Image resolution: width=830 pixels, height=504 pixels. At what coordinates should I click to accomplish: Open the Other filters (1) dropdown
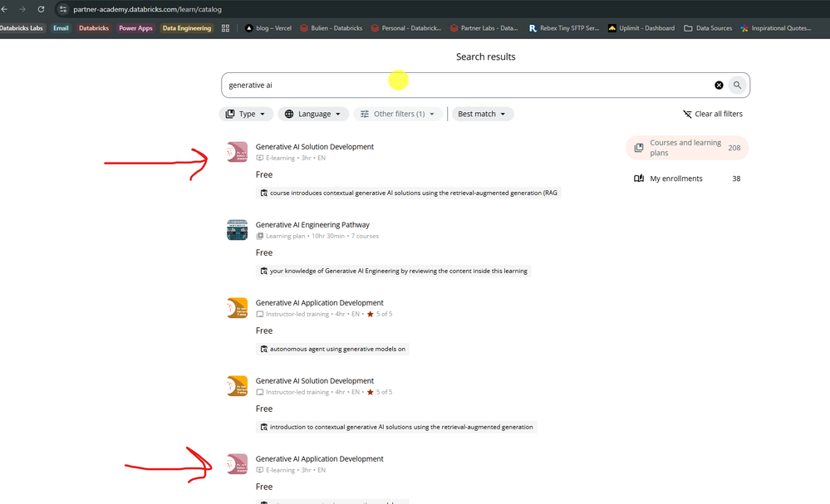[398, 114]
